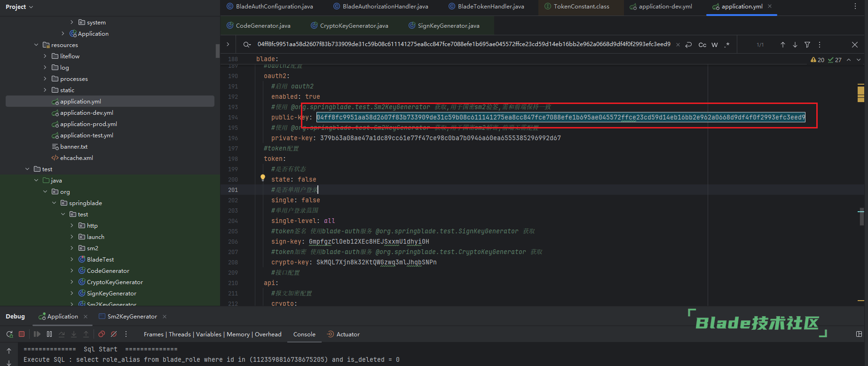The height and width of the screenshot is (366, 868).
Task: Collapse the test root folder
Action: pyautogui.click(x=27, y=169)
